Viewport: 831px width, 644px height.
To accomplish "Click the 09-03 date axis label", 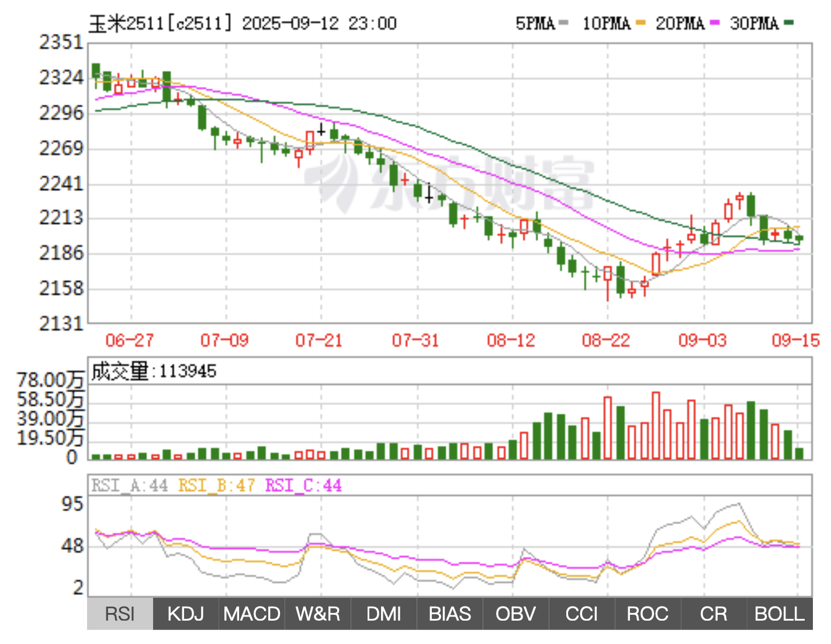I will 702,340.
